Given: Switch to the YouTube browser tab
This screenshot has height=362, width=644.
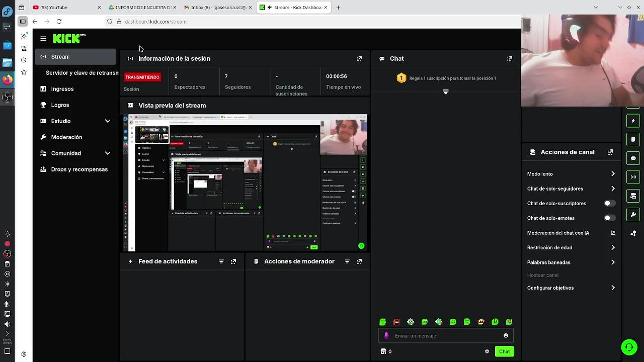Looking at the screenshot, I should click(x=67, y=8).
